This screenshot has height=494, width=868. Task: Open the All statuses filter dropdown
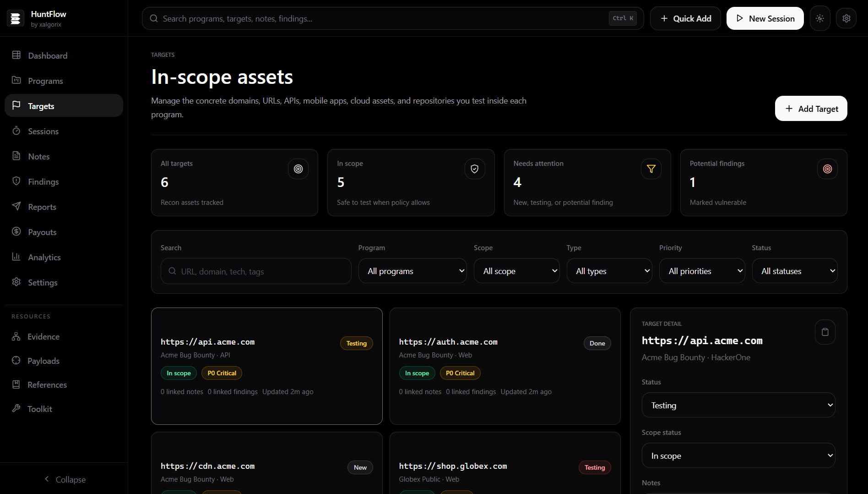click(795, 271)
